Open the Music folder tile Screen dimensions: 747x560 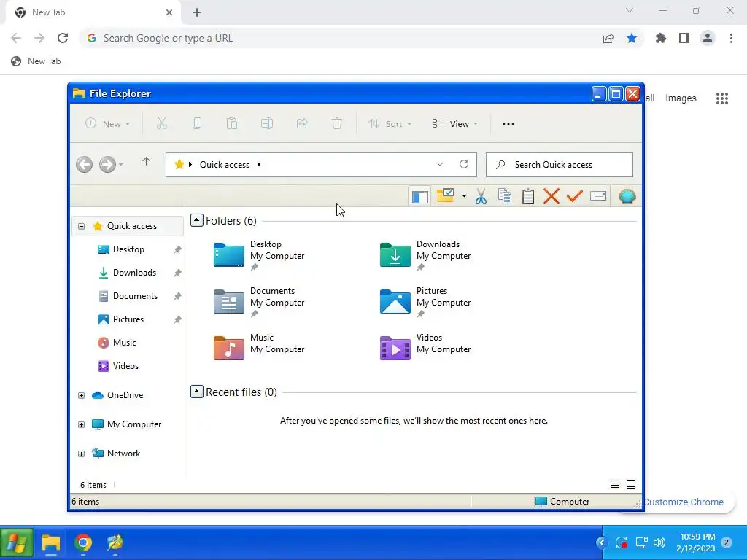[259, 348]
